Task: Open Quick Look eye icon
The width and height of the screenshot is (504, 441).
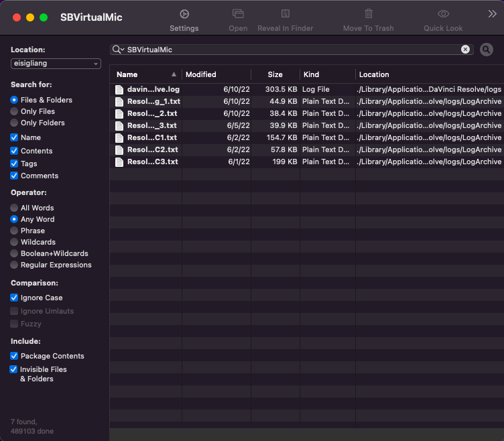Action: tap(443, 14)
